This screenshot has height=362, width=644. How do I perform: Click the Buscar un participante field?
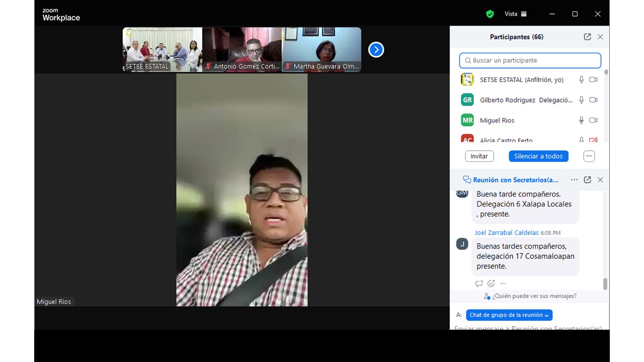[x=530, y=60]
